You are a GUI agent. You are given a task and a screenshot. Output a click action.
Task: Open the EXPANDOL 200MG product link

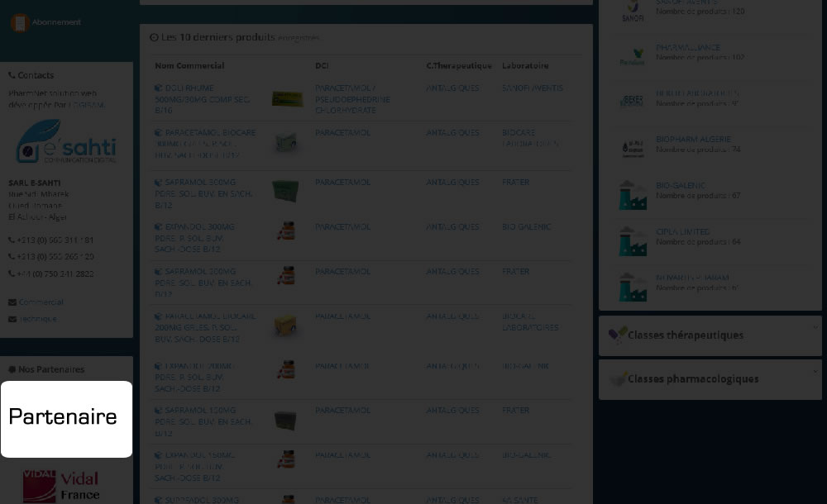click(x=194, y=377)
